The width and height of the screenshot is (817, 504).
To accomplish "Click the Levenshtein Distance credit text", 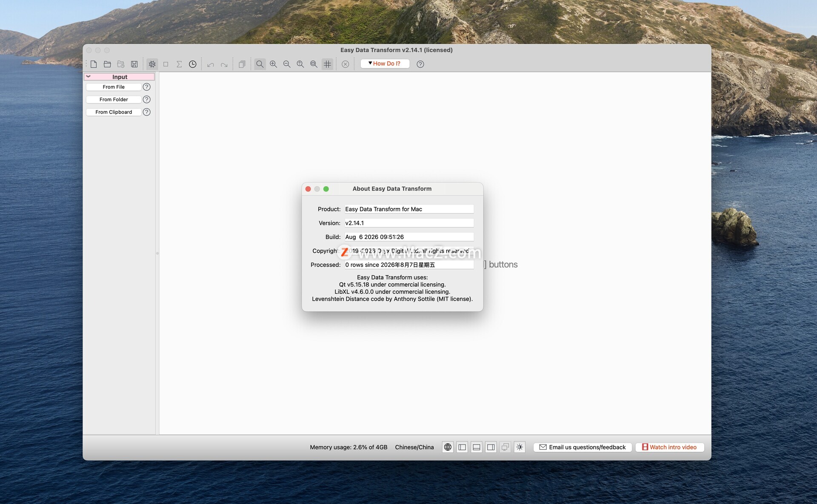I will (x=392, y=299).
